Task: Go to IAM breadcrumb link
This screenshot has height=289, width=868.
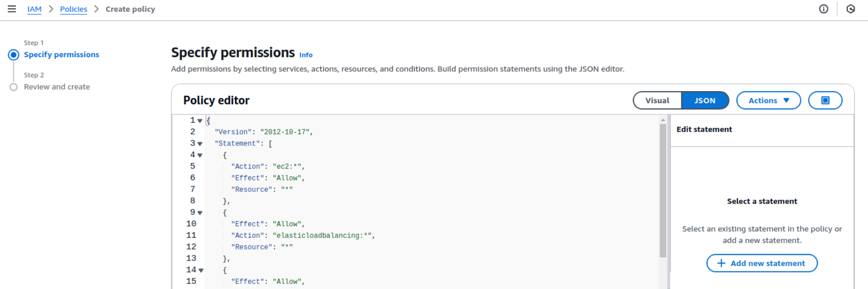Action: pyautogui.click(x=34, y=9)
